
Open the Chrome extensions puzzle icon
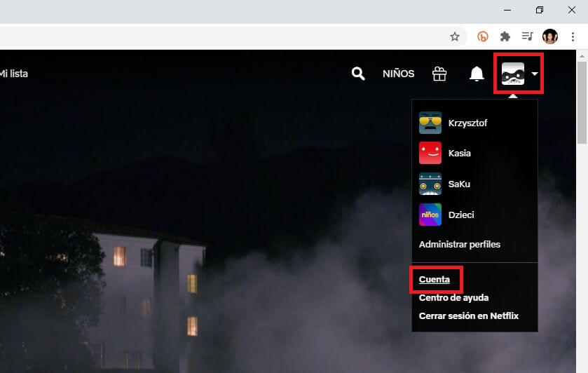(505, 36)
